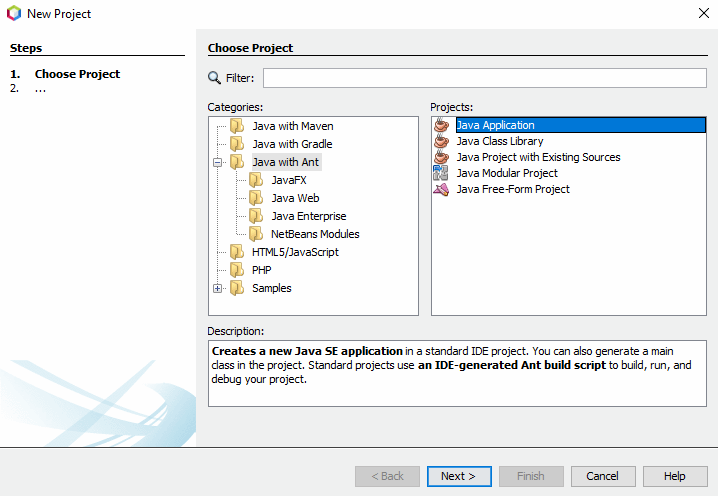Select the HTML5/JavaScript category
718x496 pixels.
[x=295, y=252]
